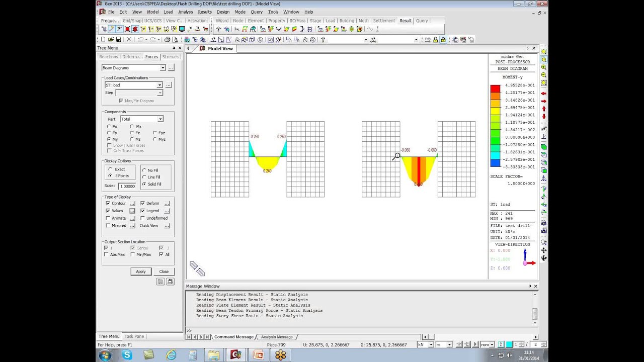Open Skype from the Windows taskbar
The height and width of the screenshot is (362, 644).
click(x=127, y=355)
